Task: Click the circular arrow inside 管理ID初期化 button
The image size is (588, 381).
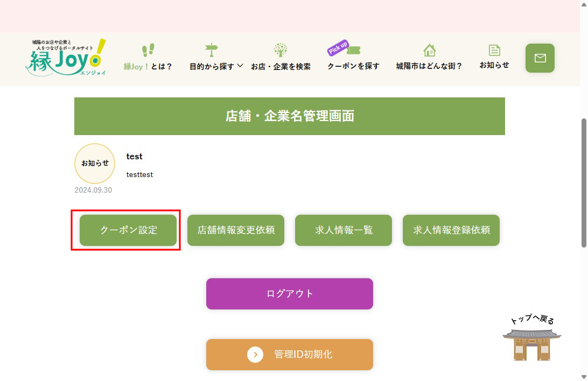Action: [255, 355]
